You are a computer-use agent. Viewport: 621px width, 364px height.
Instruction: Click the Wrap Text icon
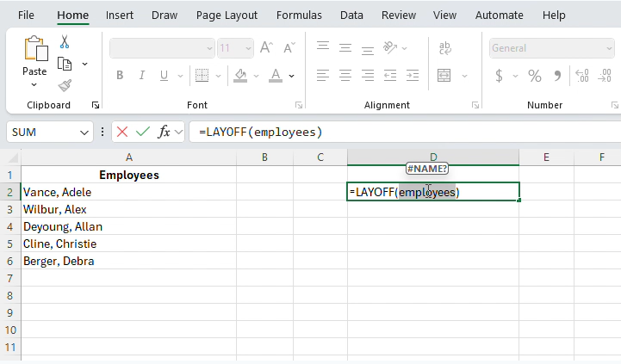445,48
